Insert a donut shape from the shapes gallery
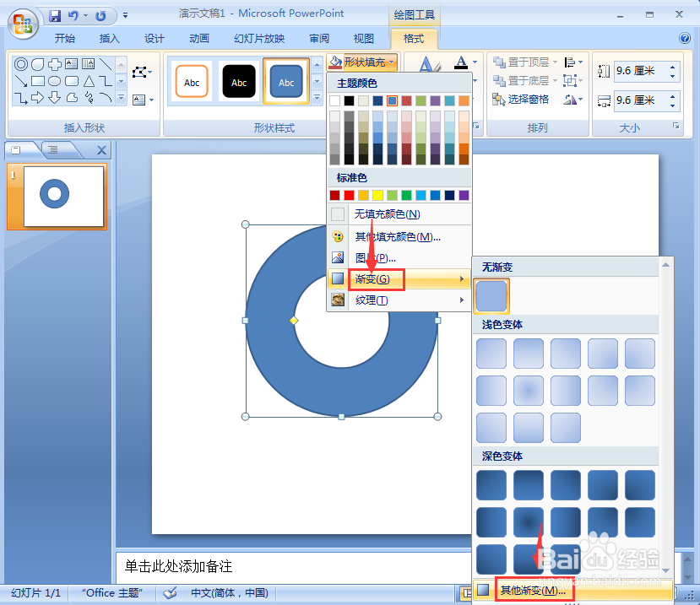The image size is (700, 605). coord(21,64)
